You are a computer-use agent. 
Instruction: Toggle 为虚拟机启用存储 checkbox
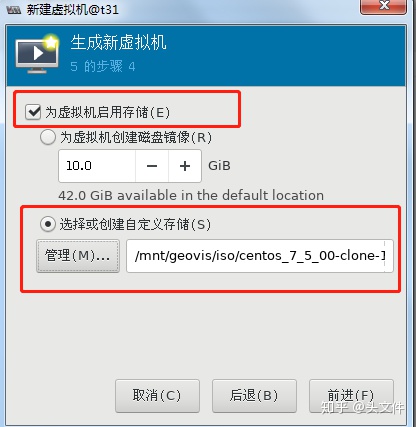coord(33,112)
